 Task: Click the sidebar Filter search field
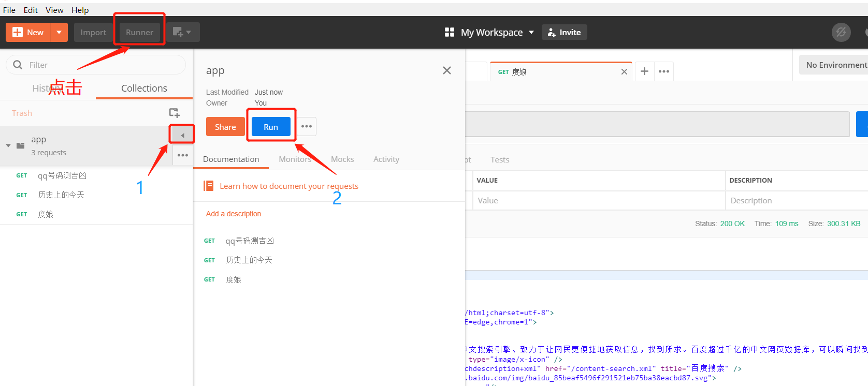[x=96, y=65]
